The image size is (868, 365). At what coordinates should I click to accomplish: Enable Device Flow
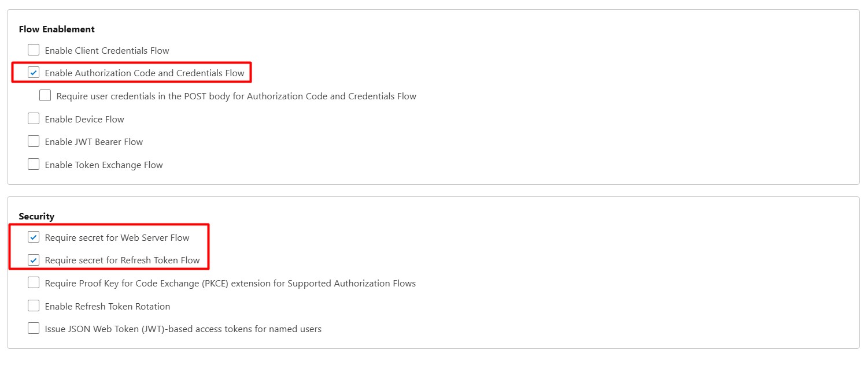point(34,118)
